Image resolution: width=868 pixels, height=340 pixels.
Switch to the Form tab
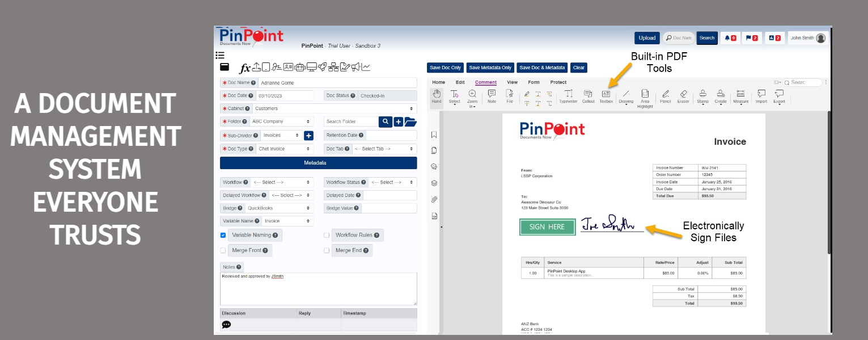tap(533, 82)
